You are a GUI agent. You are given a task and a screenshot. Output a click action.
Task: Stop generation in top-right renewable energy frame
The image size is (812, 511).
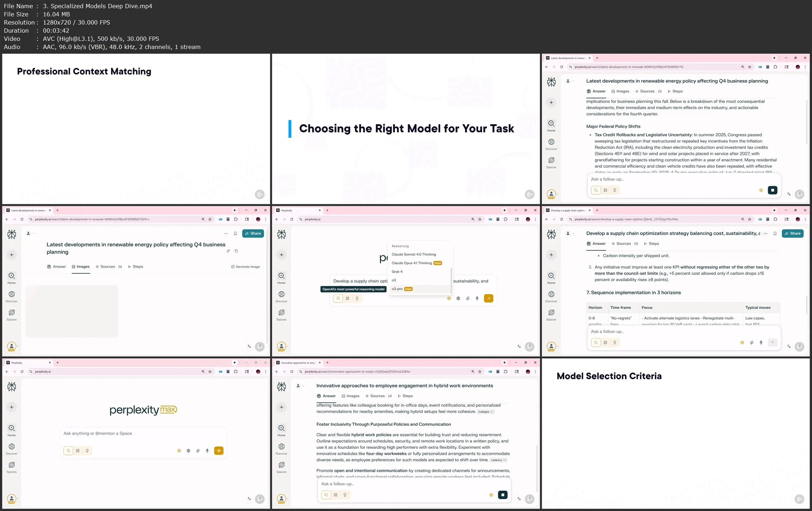(x=773, y=190)
